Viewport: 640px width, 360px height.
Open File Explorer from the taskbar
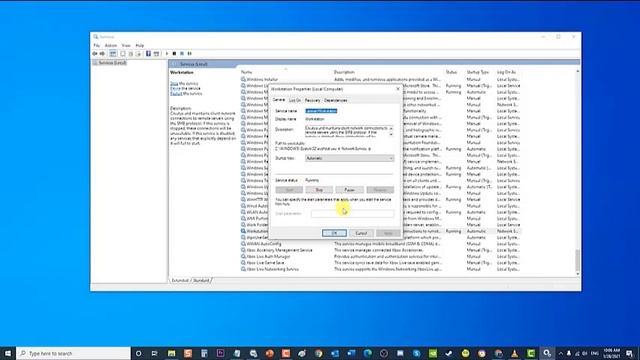(x=171, y=353)
